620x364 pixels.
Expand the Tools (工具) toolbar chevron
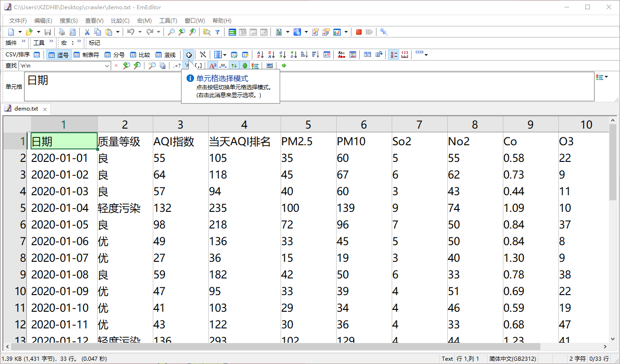51,42
